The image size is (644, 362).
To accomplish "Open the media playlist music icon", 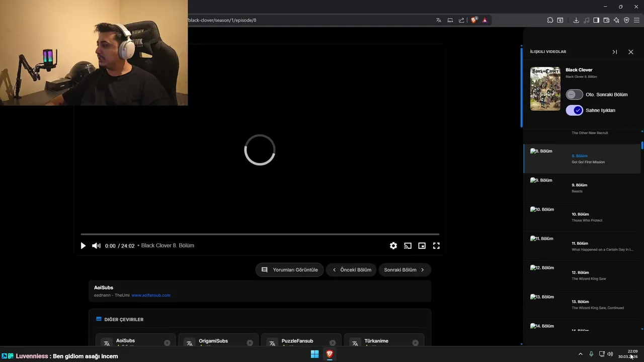I will (x=586, y=20).
